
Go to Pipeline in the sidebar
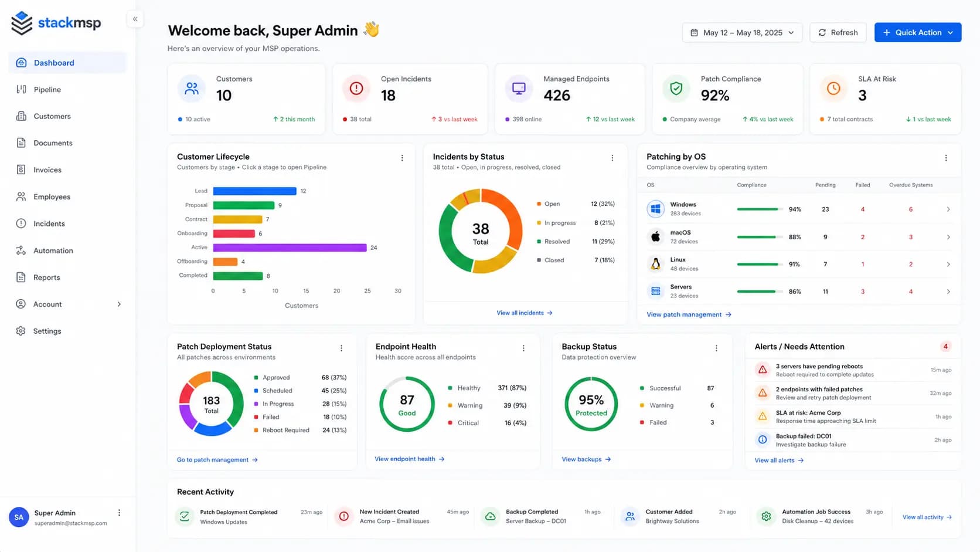(x=67, y=90)
